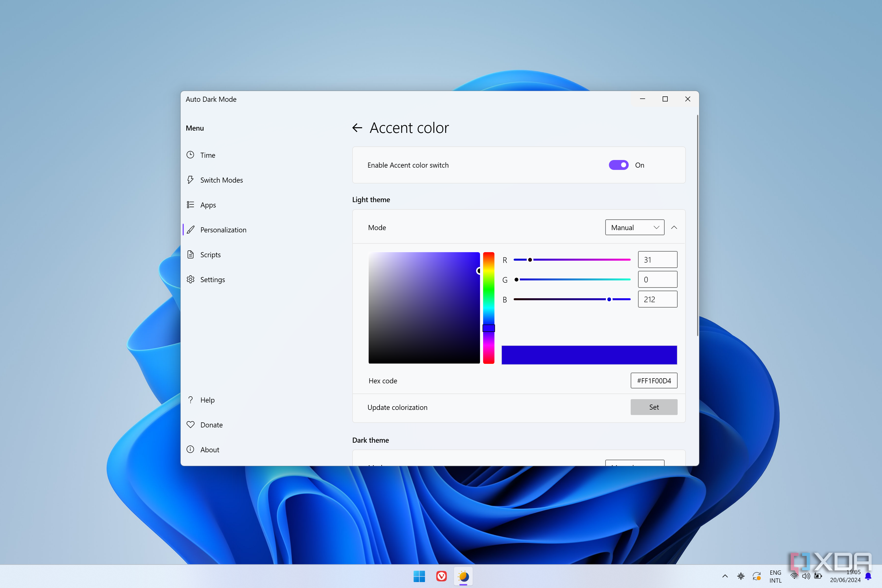This screenshot has width=882, height=588.
Task: Click the R value field showing 31
Action: point(657,260)
